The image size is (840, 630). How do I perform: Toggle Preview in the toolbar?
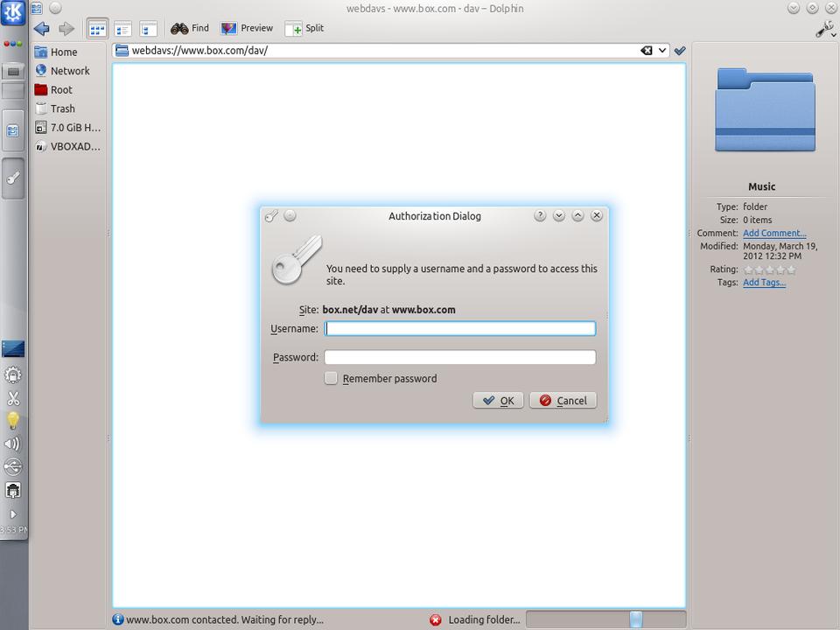click(x=247, y=28)
